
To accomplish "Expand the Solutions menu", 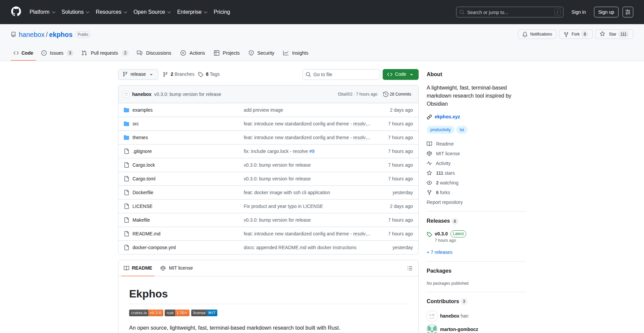I will pos(75,12).
